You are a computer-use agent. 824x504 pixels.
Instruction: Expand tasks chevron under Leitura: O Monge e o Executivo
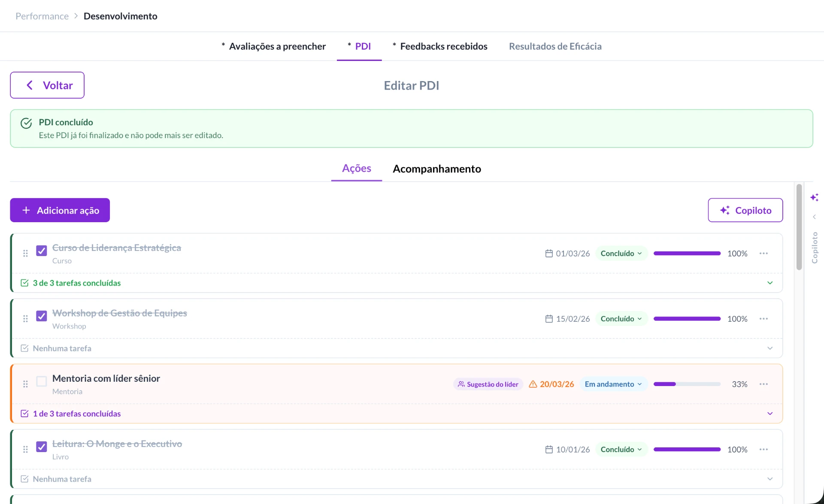(770, 479)
